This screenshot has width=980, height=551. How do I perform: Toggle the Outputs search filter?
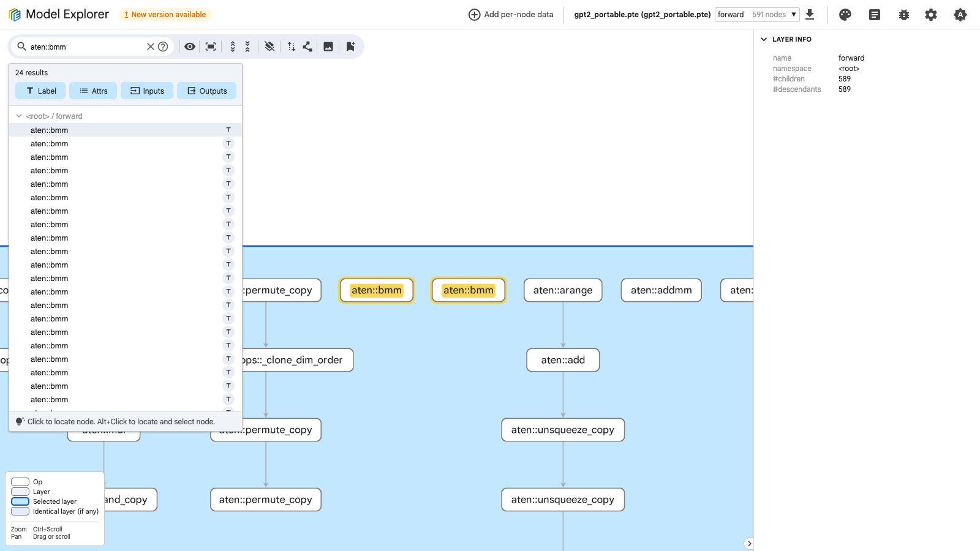tap(206, 91)
